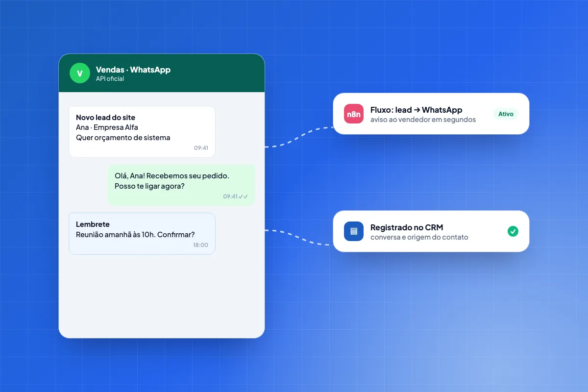Click the green checkmark on CRM card

point(513,231)
